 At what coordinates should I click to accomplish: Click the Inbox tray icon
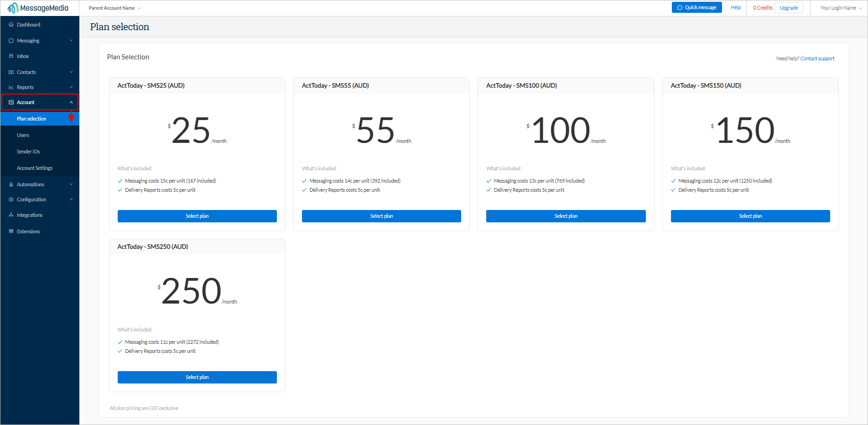(11, 56)
